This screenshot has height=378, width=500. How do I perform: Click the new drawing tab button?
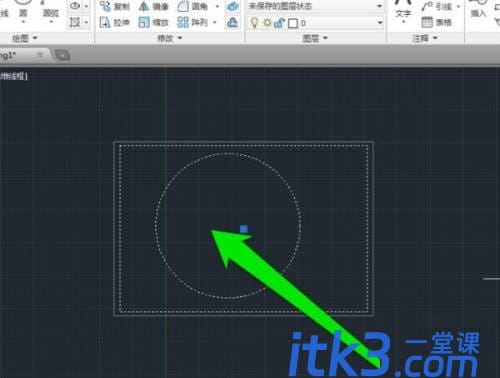pos(63,55)
